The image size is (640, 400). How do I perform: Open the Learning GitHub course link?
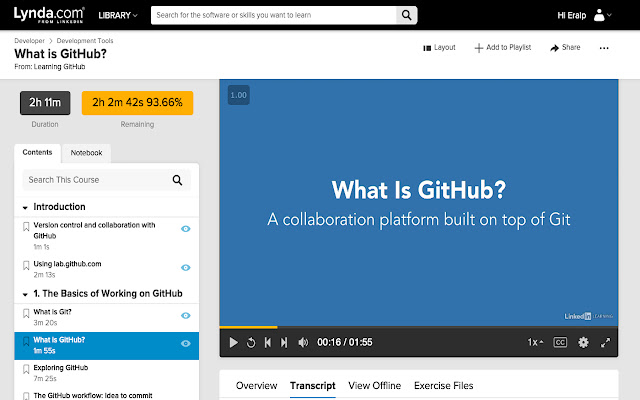click(59, 67)
